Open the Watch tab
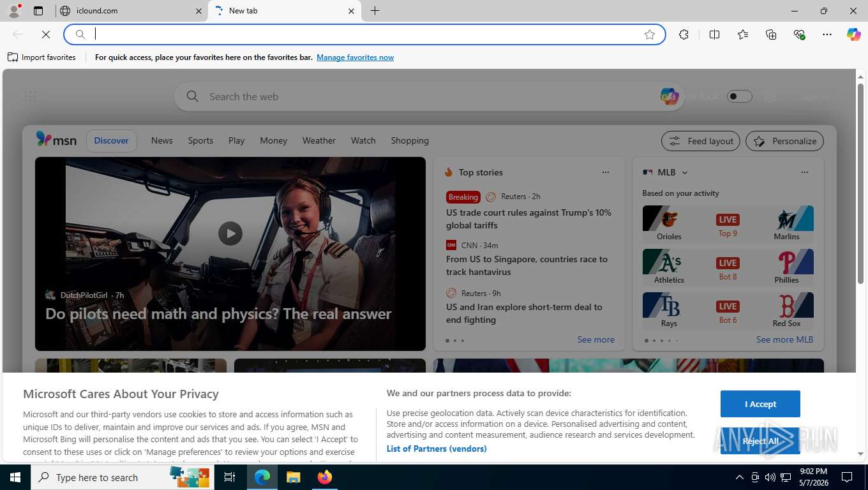This screenshot has height=490, width=868. click(x=363, y=140)
